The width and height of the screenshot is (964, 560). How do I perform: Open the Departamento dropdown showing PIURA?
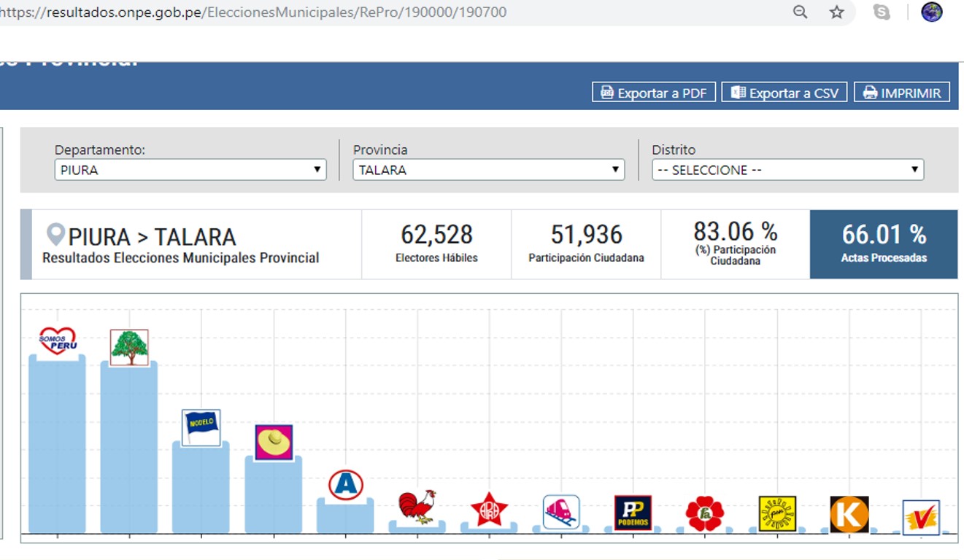point(190,170)
